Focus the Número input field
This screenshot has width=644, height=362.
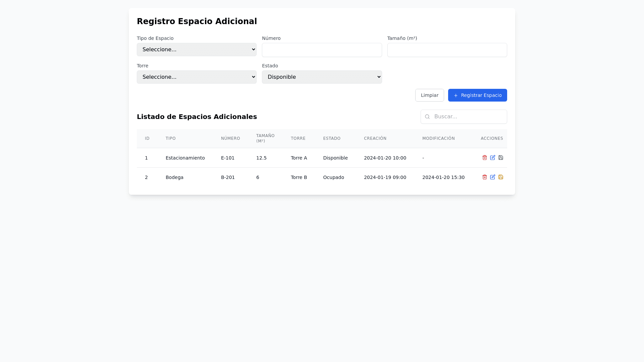coord(322,50)
